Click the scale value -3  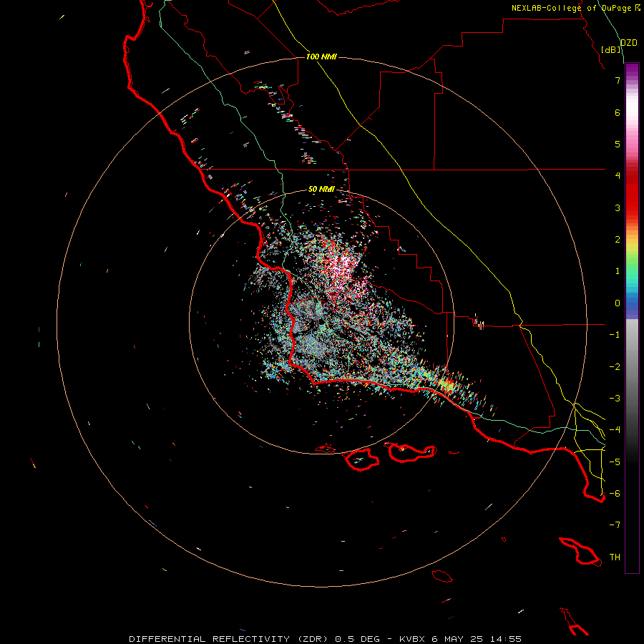pos(615,399)
